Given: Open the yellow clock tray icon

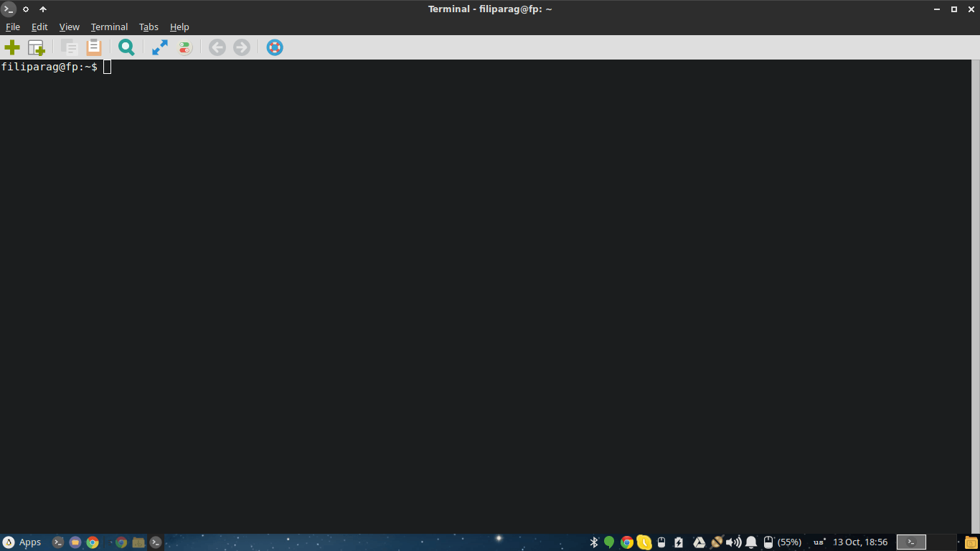Looking at the screenshot, I should [x=644, y=542].
